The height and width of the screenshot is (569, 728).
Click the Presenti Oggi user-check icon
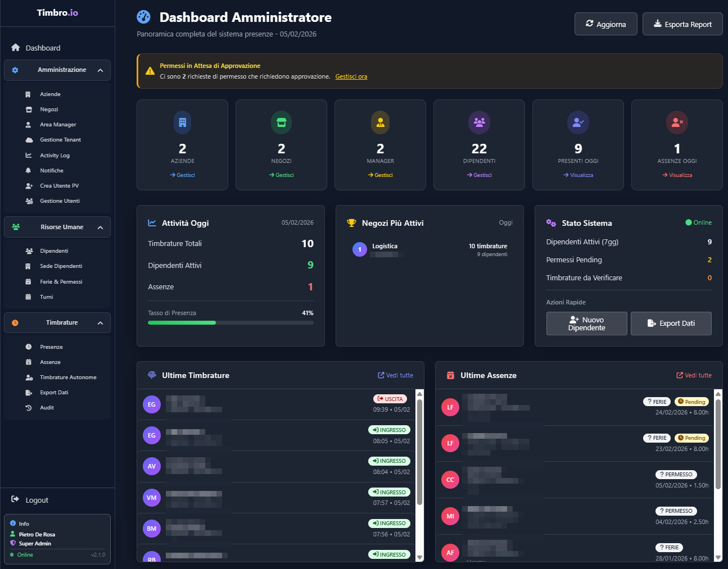click(x=578, y=122)
